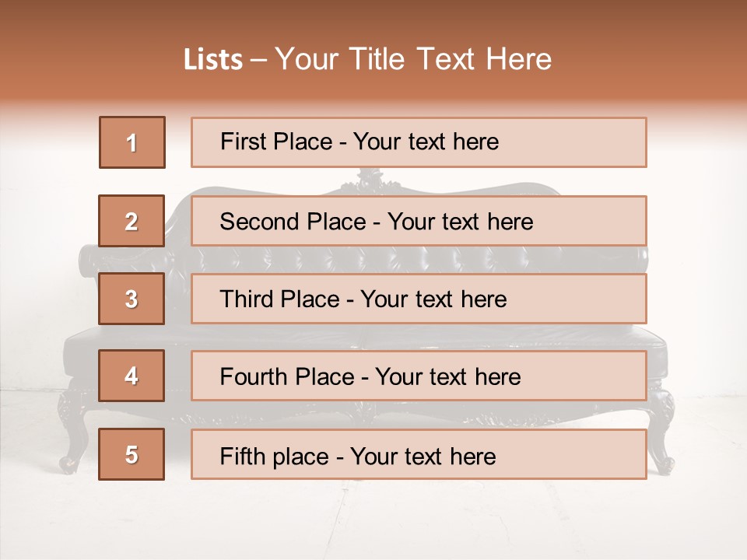Click "Your text here" in the fifth row
This screenshot has width=747, height=560.
[423, 456]
